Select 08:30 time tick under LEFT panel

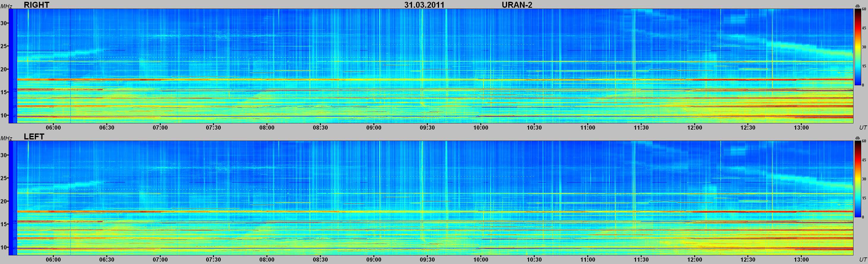320,259
